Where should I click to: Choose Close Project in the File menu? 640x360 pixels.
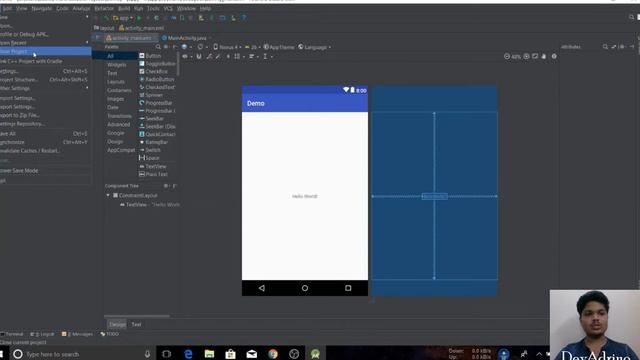pos(45,51)
